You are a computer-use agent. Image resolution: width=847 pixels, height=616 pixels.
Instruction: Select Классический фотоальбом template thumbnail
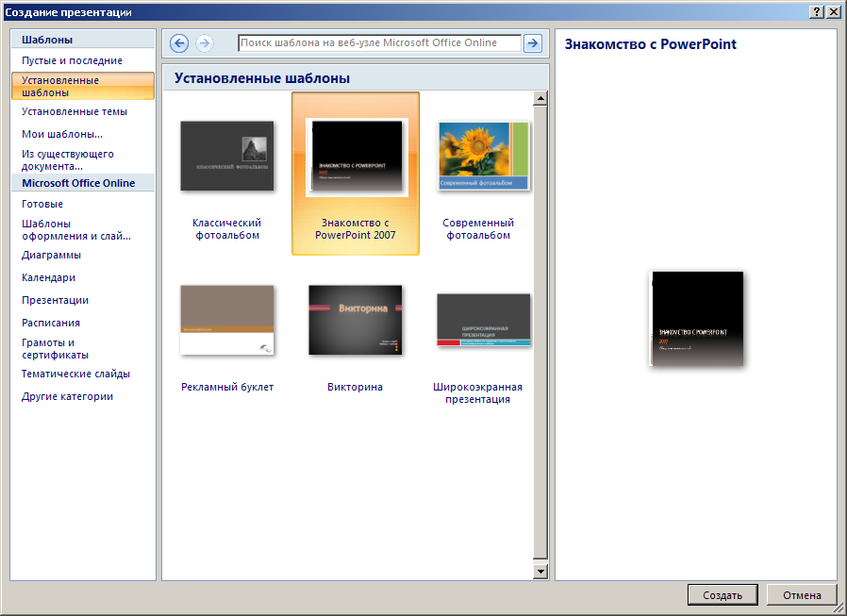227,157
